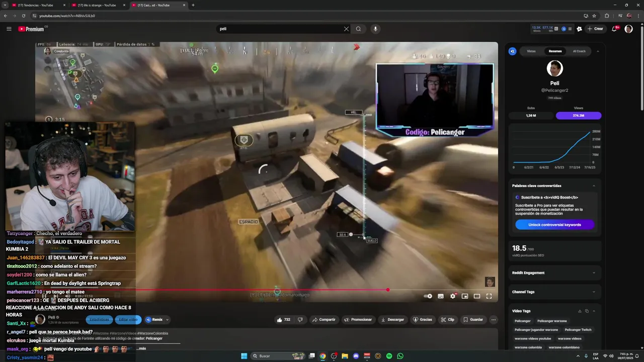Image resolution: width=644 pixels, height=362 pixels.
Task: Open player settings gear
Action: click(x=453, y=296)
